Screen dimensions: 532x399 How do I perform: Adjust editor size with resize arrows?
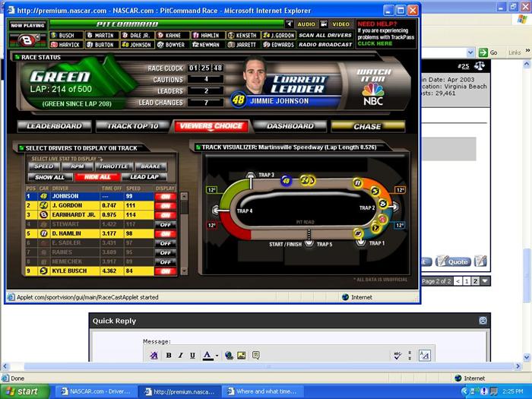point(410,355)
